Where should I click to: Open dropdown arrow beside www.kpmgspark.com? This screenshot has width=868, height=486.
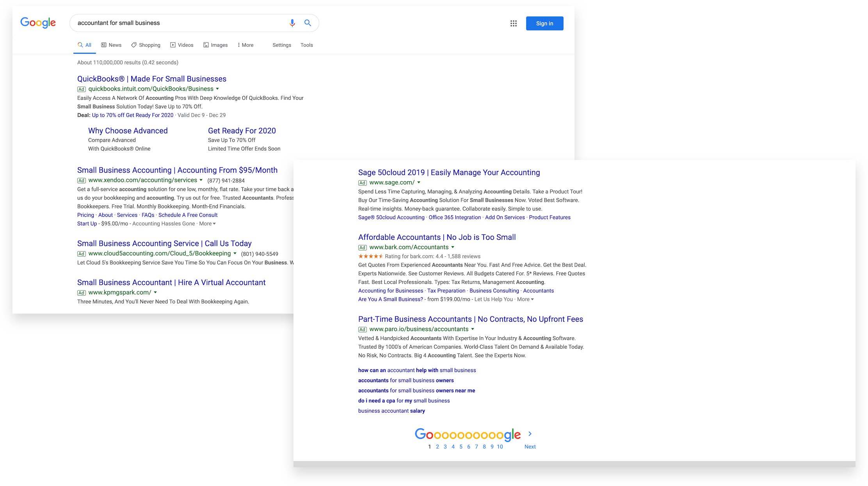pyautogui.click(x=155, y=293)
